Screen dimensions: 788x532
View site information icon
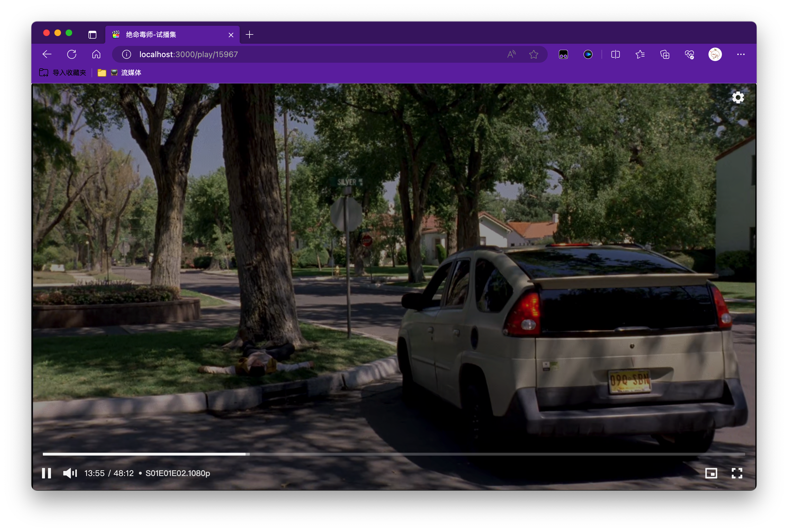click(x=127, y=54)
